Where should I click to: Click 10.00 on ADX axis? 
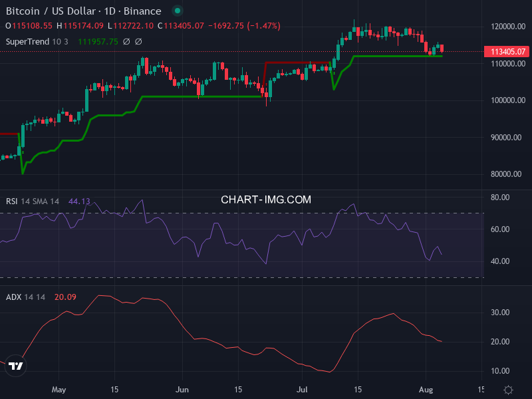pos(500,371)
